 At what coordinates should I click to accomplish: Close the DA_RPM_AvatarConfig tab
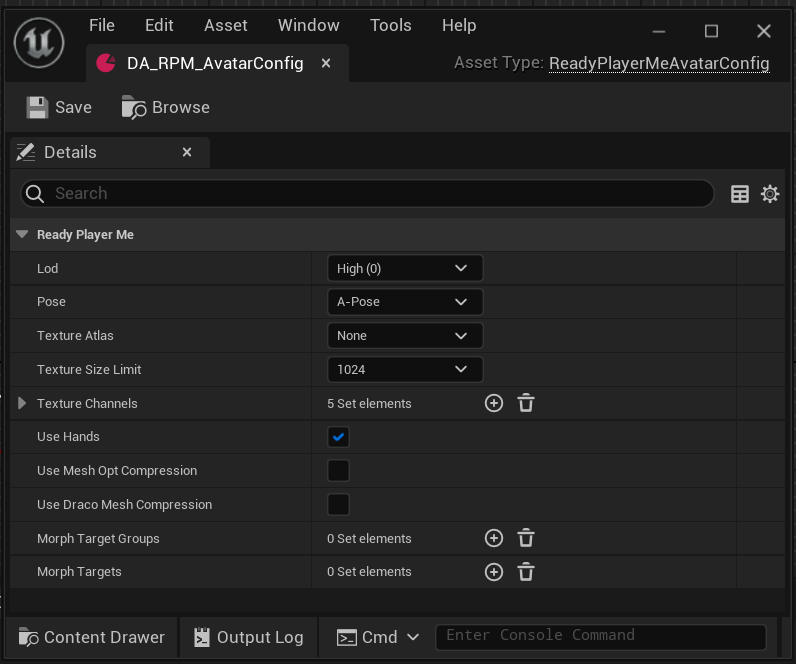(326, 63)
